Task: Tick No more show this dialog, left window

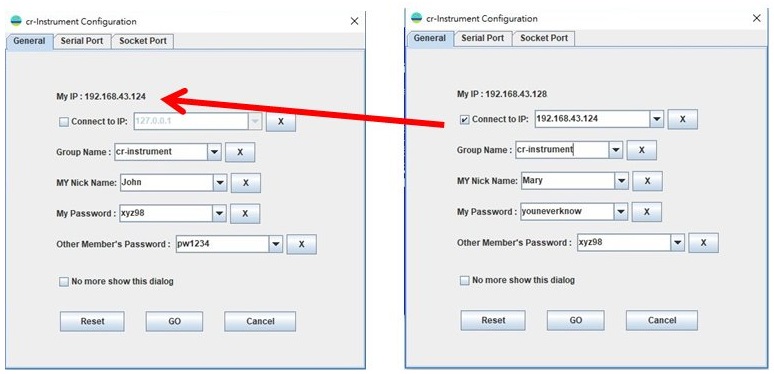Action: [x=64, y=282]
